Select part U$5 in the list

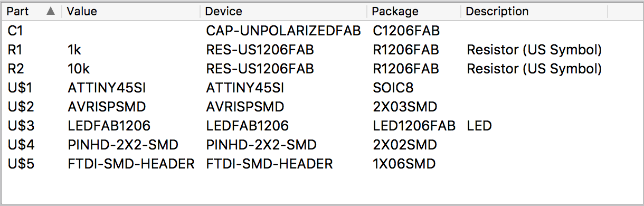pos(322,164)
